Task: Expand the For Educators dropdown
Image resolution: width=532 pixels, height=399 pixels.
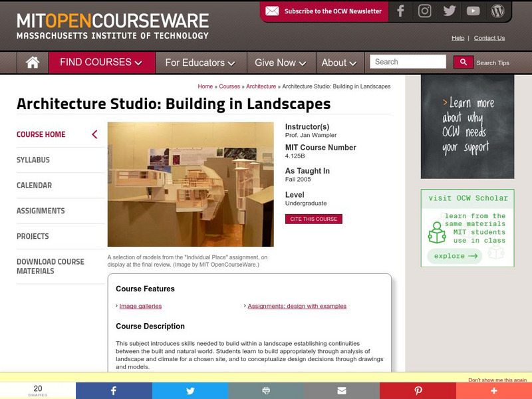Action: [200, 63]
